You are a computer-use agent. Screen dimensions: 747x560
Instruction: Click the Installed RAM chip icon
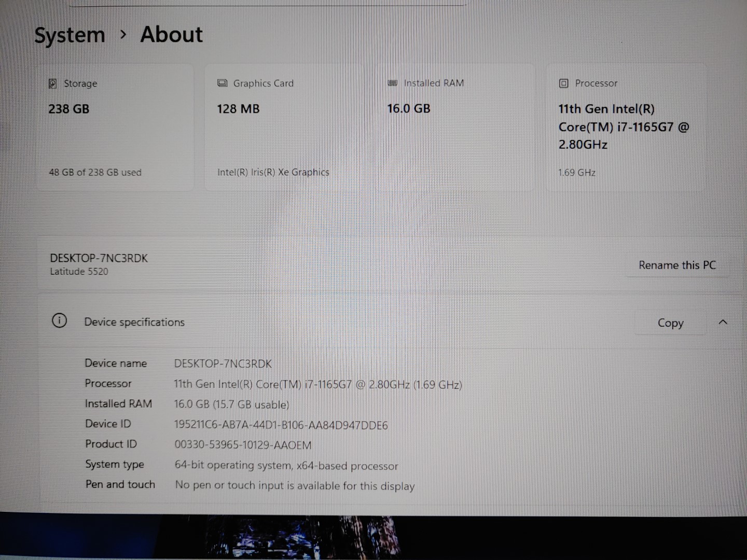393,83
